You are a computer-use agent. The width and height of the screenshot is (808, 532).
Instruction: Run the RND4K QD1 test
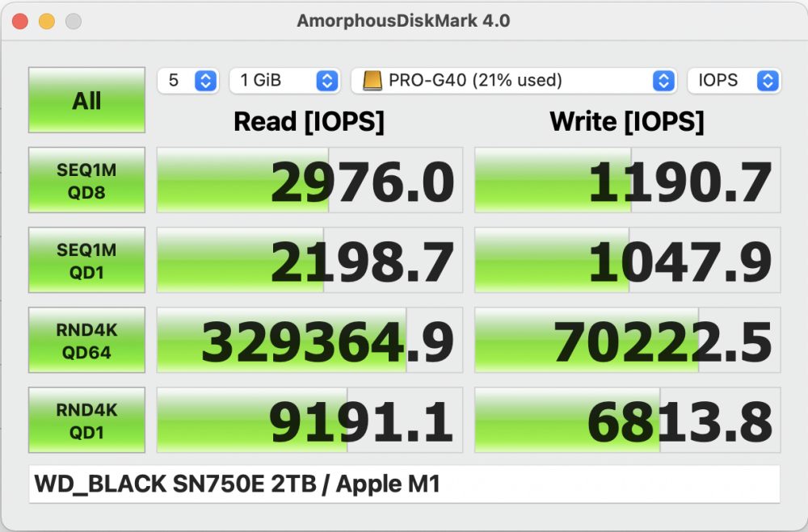coord(86,421)
